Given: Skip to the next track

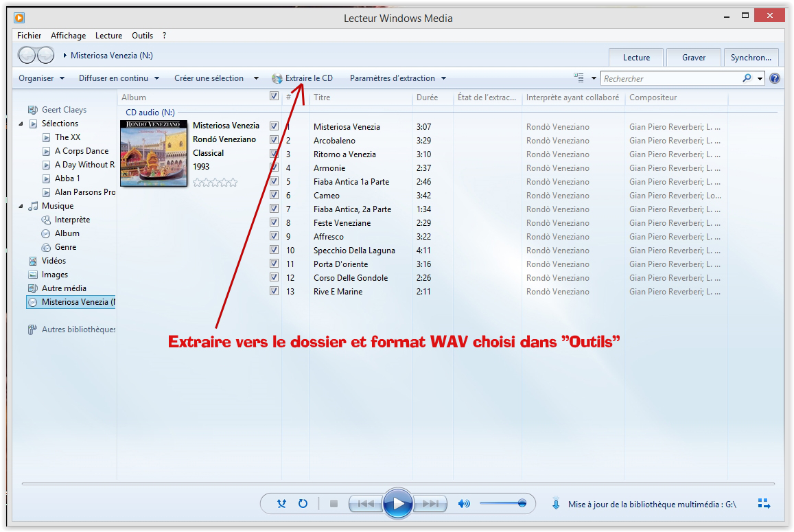Looking at the screenshot, I should pyautogui.click(x=430, y=503).
